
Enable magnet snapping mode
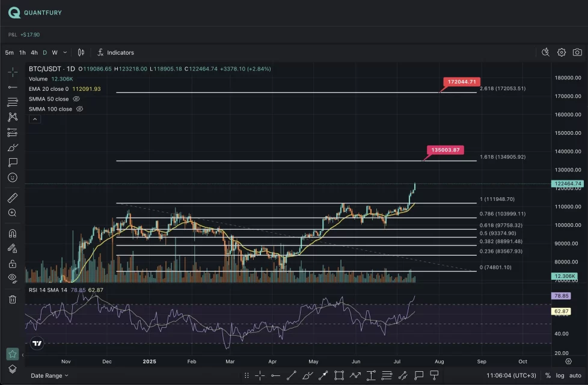click(12, 233)
